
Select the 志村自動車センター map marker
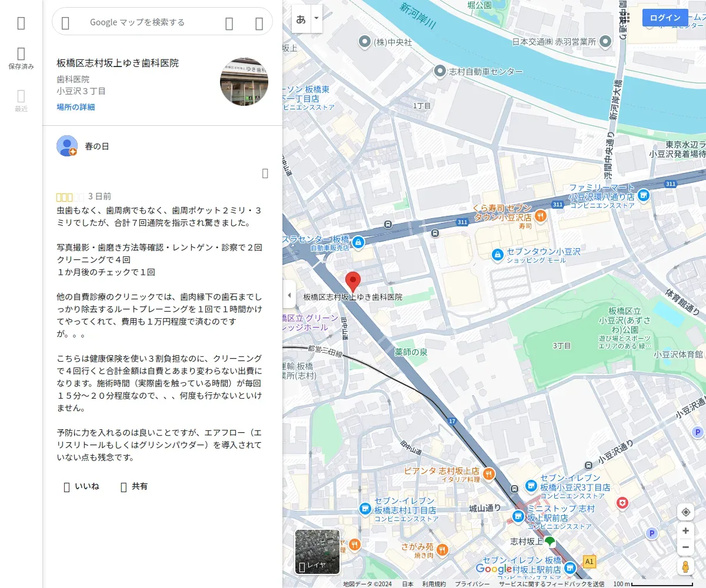click(439, 71)
